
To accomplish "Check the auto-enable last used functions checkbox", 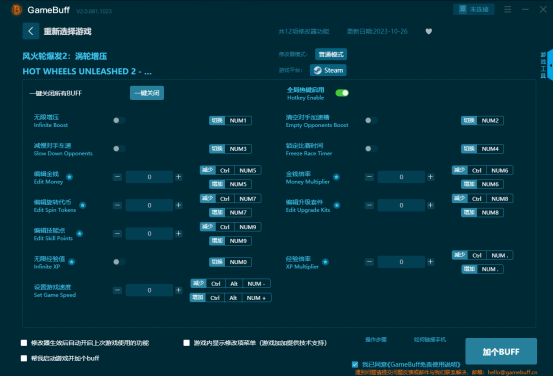I will (24, 343).
